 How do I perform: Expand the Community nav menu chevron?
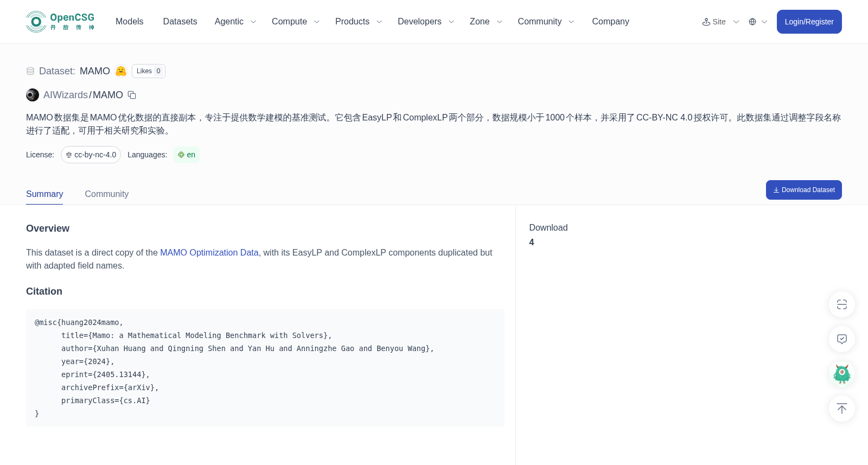click(x=571, y=22)
